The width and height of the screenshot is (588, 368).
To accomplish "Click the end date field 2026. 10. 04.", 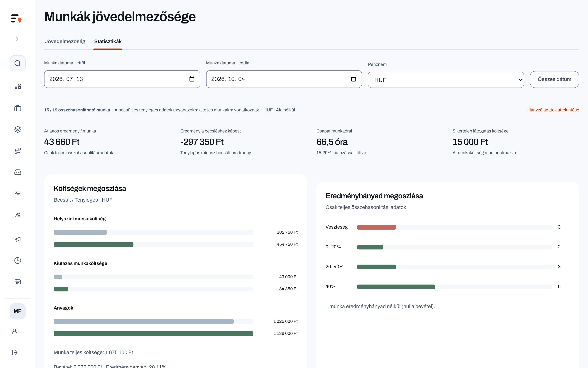I will (284, 79).
